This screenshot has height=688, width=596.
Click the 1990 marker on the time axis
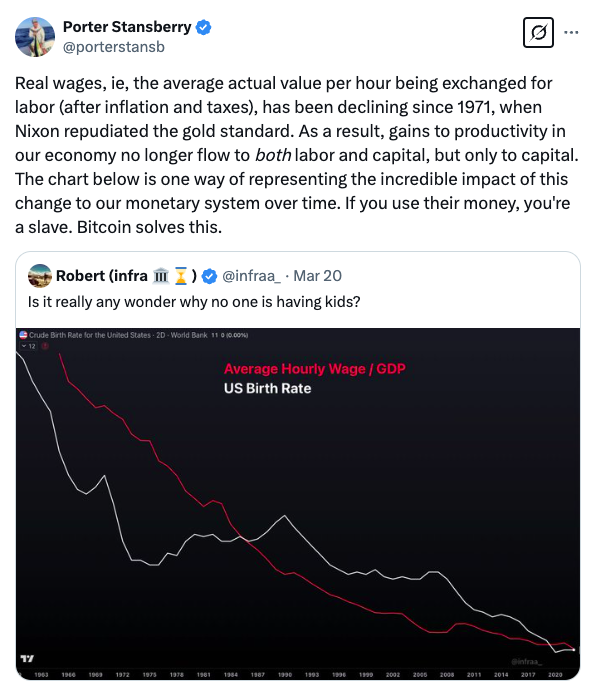point(285,674)
